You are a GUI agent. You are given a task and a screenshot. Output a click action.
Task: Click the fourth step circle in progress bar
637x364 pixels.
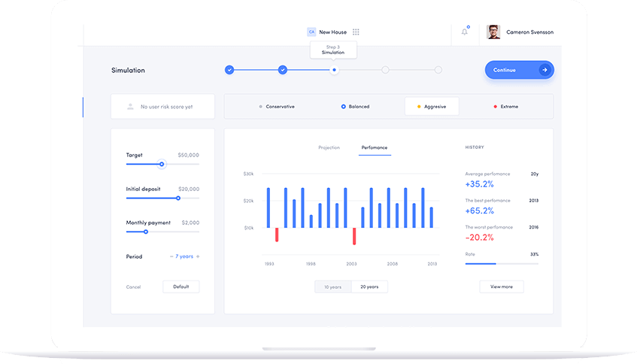pos(385,70)
